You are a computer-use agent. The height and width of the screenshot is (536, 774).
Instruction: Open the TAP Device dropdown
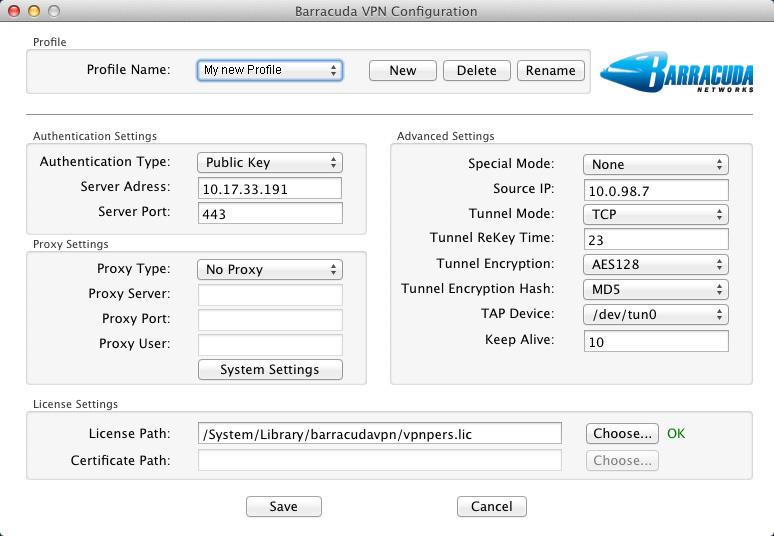pyautogui.click(x=656, y=314)
